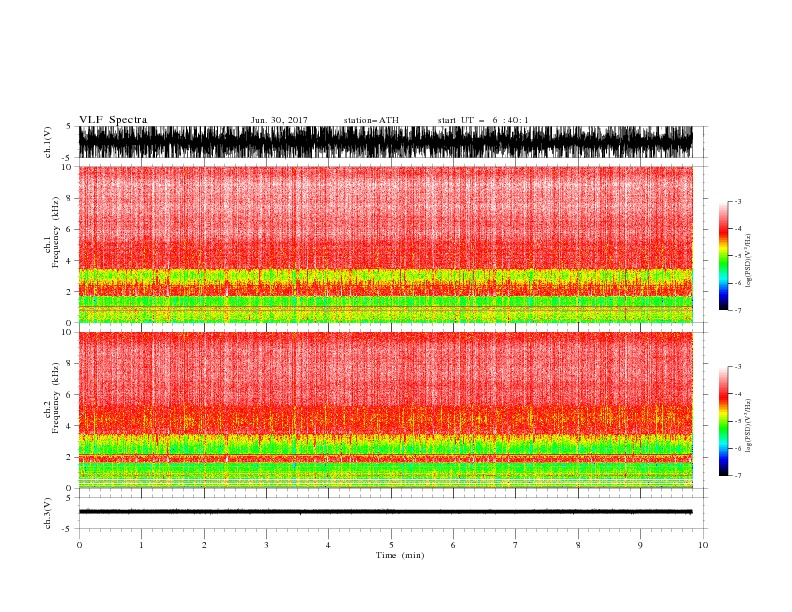Viewport: 792px width, 612px height.
Task: Click the '6' kHz tick on ch.2 axis
Action: click(70, 395)
